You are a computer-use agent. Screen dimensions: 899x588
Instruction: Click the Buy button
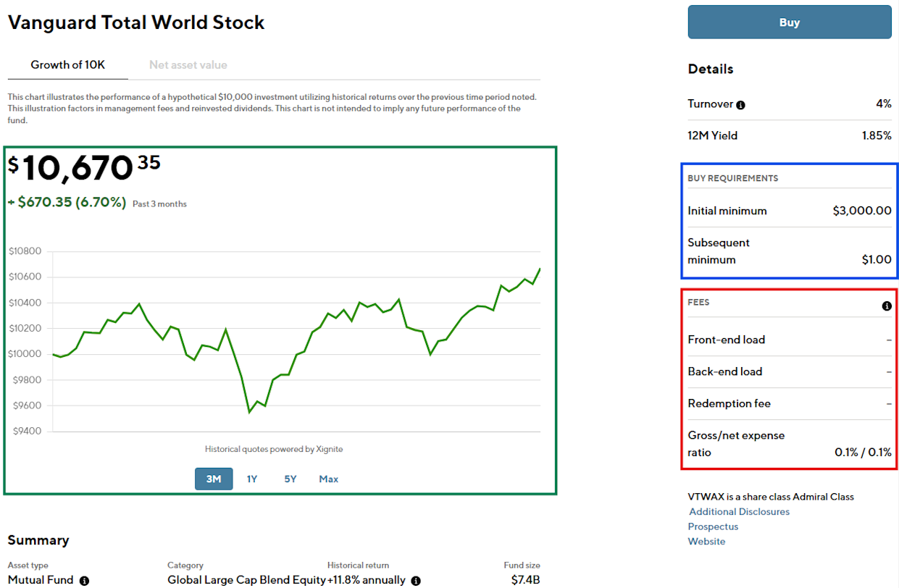(x=789, y=22)
